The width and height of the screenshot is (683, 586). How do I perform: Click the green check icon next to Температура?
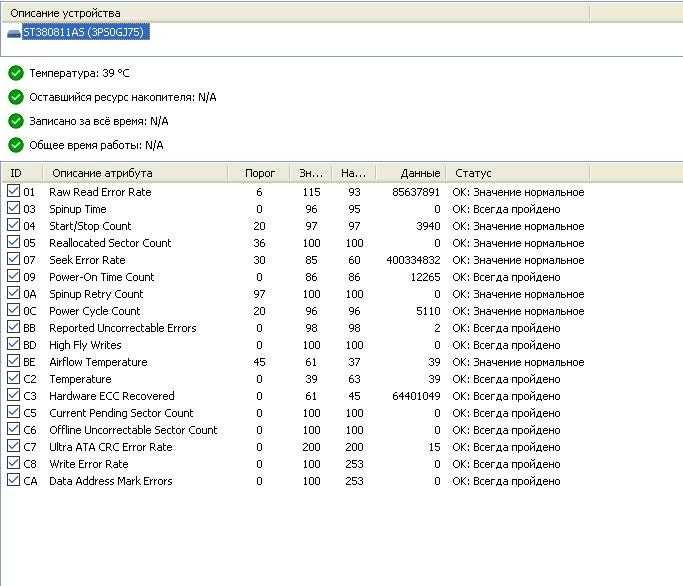16,73
